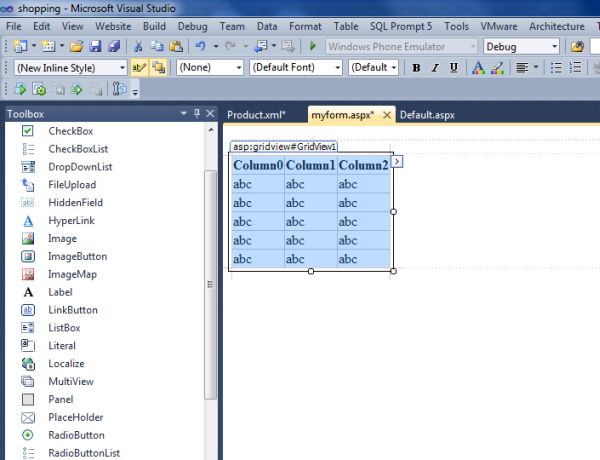Click the Copy icon in the toolbar
Viewport: 600px width, 460px height.
pyautogui.click(x=157, y=46)
